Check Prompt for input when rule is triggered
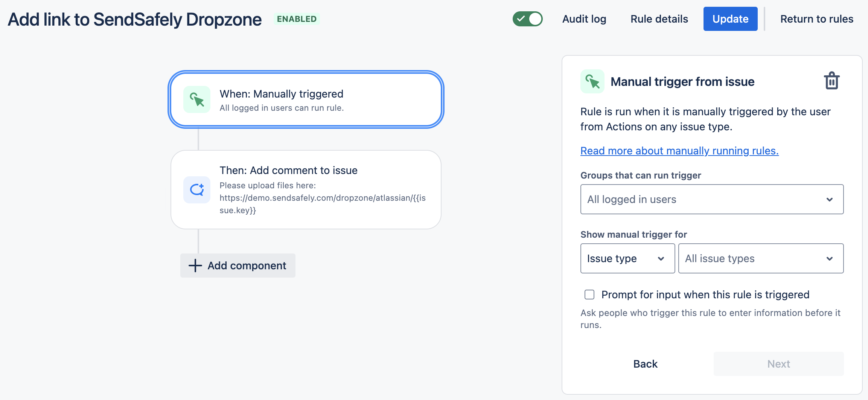This screenshot has width=868, height=400. point(589,295)
